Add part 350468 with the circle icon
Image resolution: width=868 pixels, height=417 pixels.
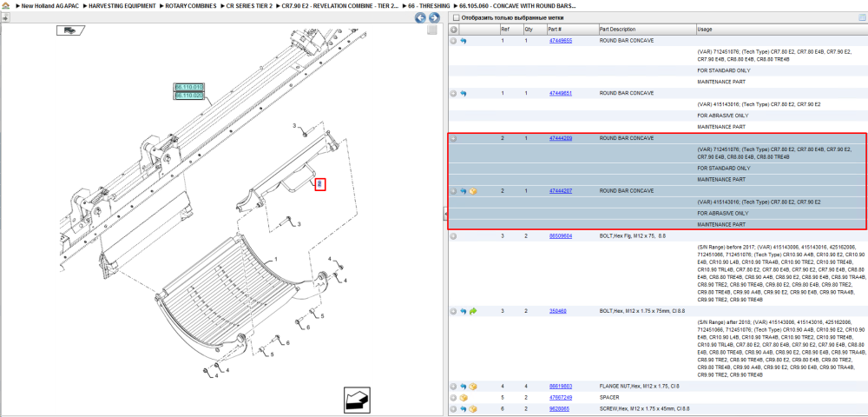point(453,311)
